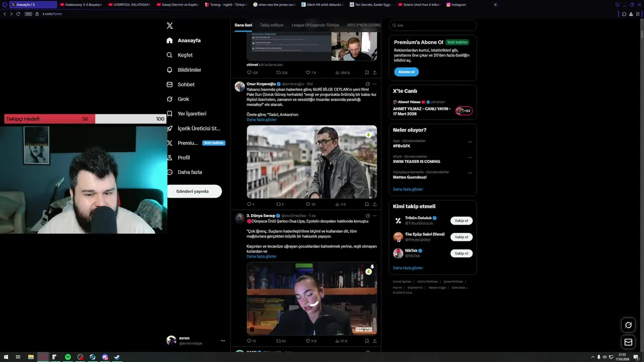This screenshot has height=362, width=644.
Task: Like the 3. Dünya Savaşı post
Action: (311, 341)
